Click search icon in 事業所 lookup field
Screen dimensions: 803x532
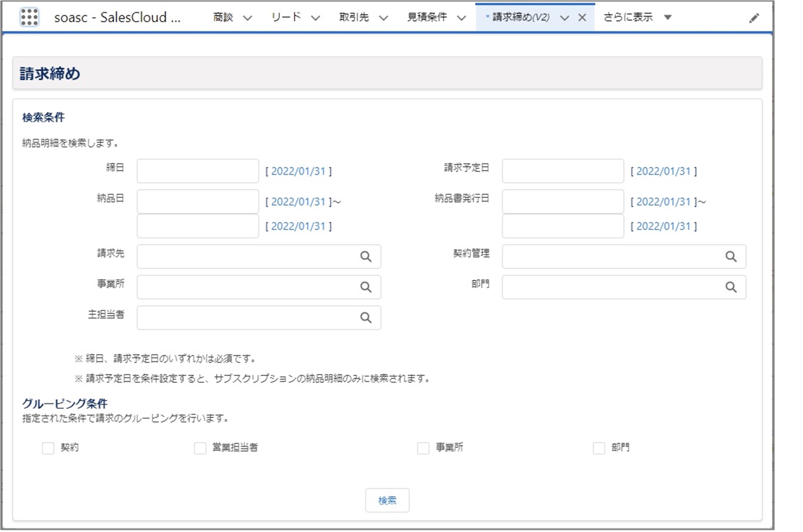(x=366, y=287)
